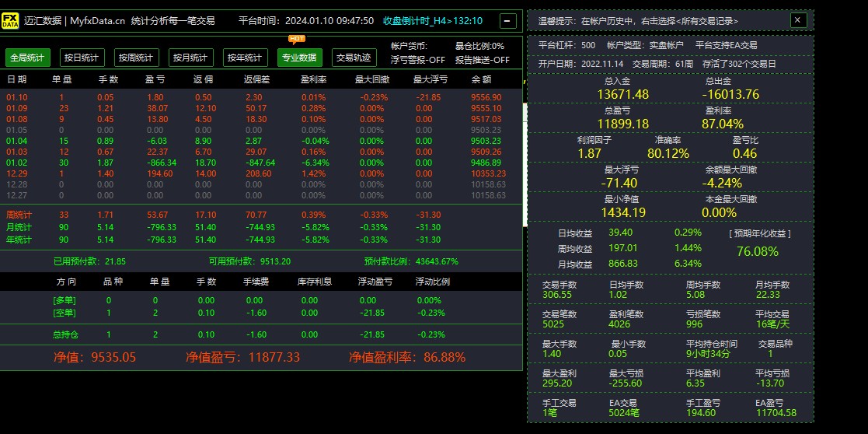
Task: Click the 开户日期: 2022.11.14 text
Action: click(x=580, y=64)
